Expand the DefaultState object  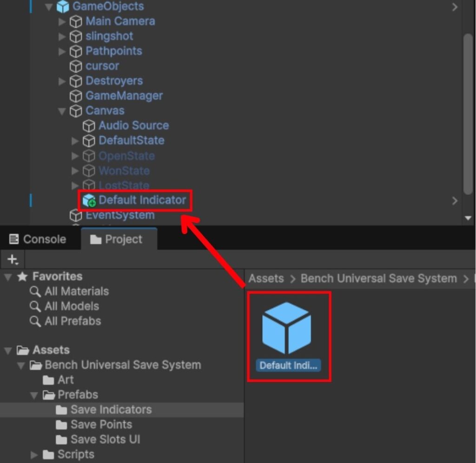click(x=75, y=141)
